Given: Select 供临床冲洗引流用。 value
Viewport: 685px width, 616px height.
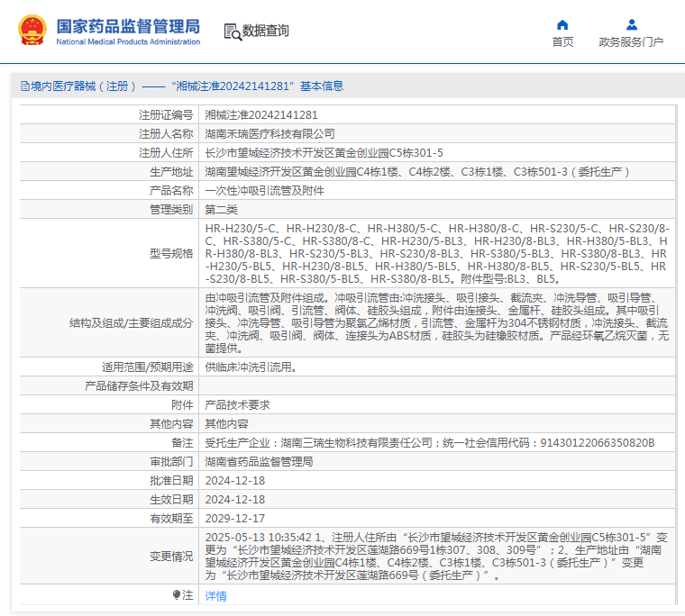Looking at the screenshot, I should [x=251, y=367].
